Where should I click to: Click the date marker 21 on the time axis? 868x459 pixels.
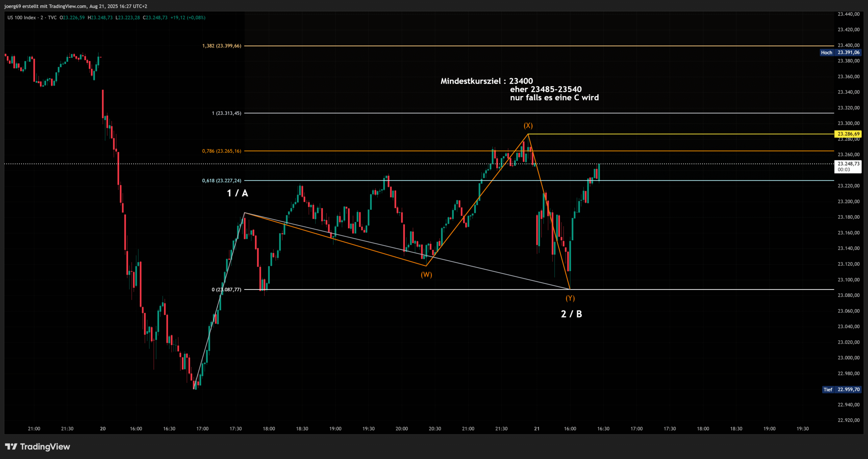[x=537, y=429]
